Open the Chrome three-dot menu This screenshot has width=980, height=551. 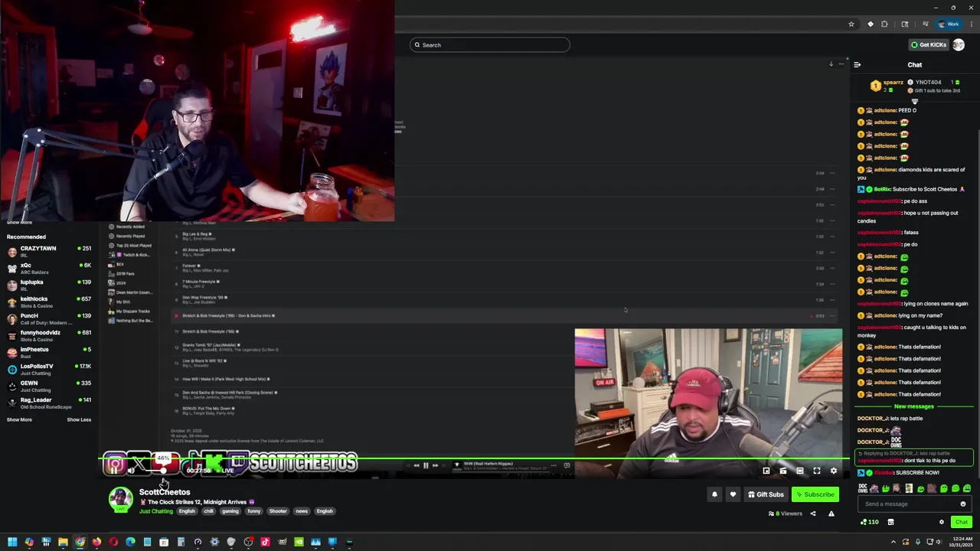[x=970, y=24]
